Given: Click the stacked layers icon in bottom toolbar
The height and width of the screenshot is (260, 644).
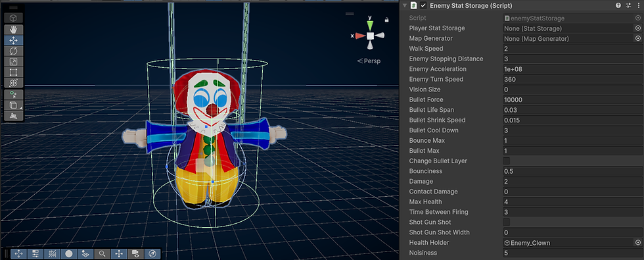Looking at the screenshot, I should pos(85,254).
